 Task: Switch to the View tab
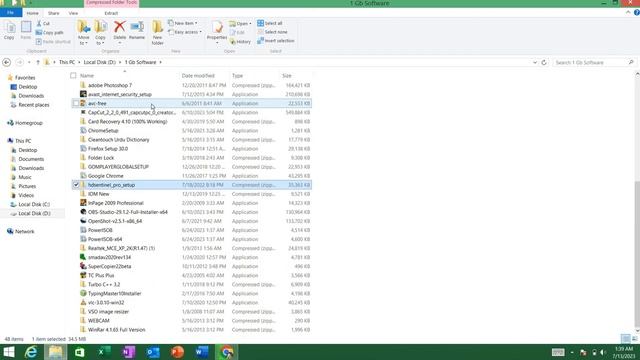(x=73, y=13)
